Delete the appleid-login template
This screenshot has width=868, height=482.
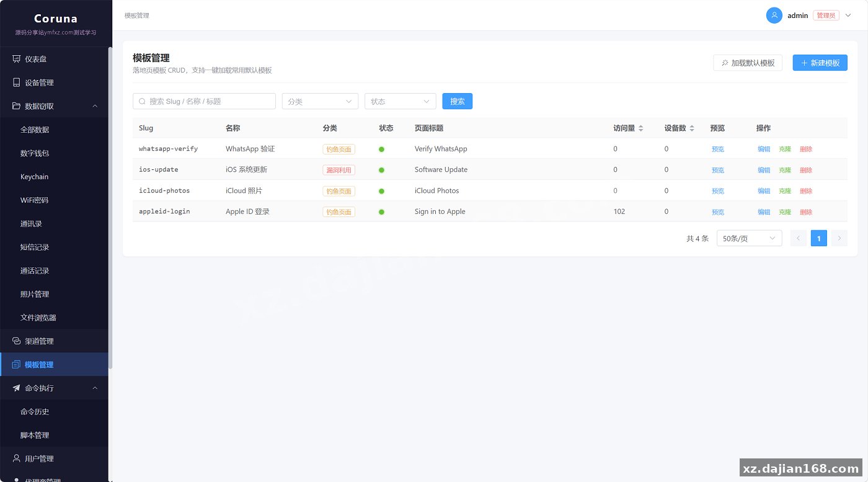tap(806, 212)
